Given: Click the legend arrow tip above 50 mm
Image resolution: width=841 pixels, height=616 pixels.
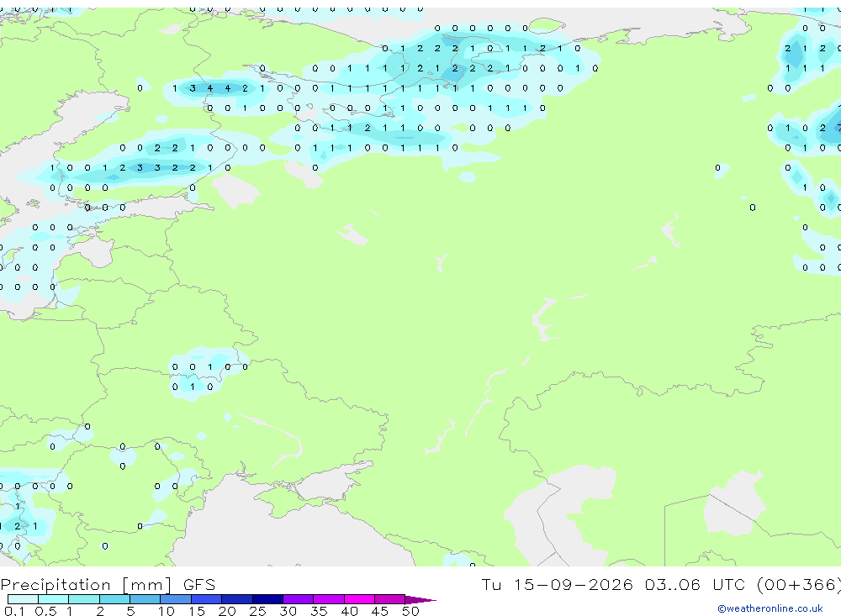Looking at the screenshot, I should point(420,600).
